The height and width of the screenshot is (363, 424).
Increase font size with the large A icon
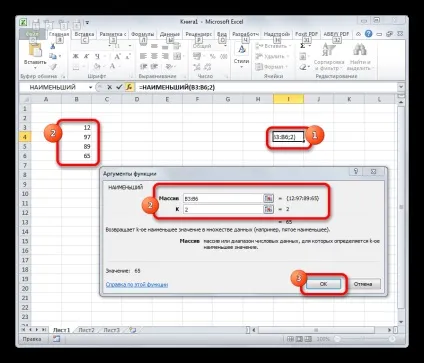[117, 56]
